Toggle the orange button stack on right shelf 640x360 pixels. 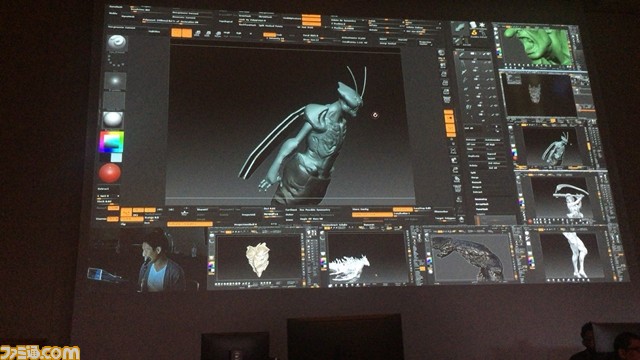coord(449,123)
